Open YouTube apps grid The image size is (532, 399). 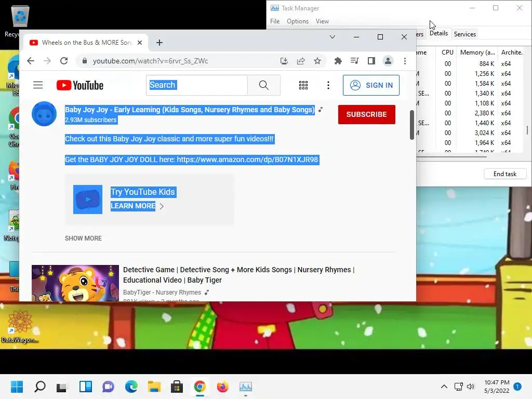[303, 85]
